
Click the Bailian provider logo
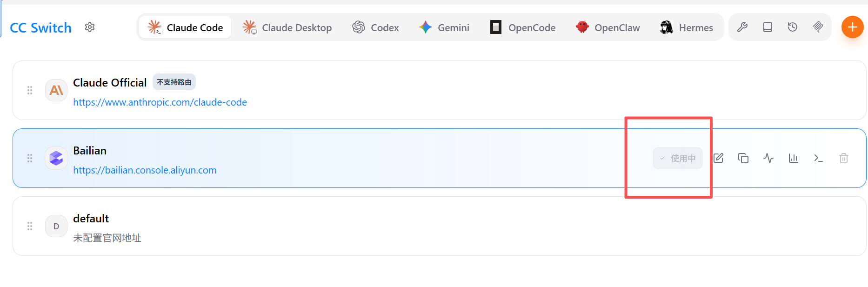(56, 158)
